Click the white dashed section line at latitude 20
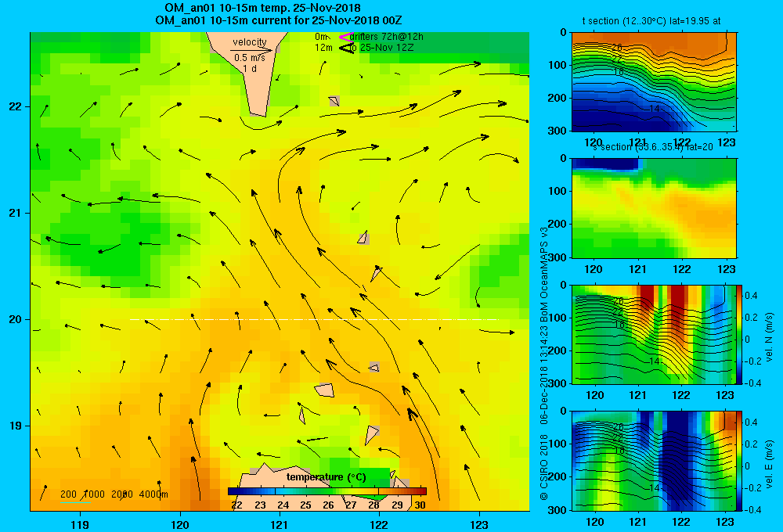This screenshot has width=783, height=532. [315, 319]
